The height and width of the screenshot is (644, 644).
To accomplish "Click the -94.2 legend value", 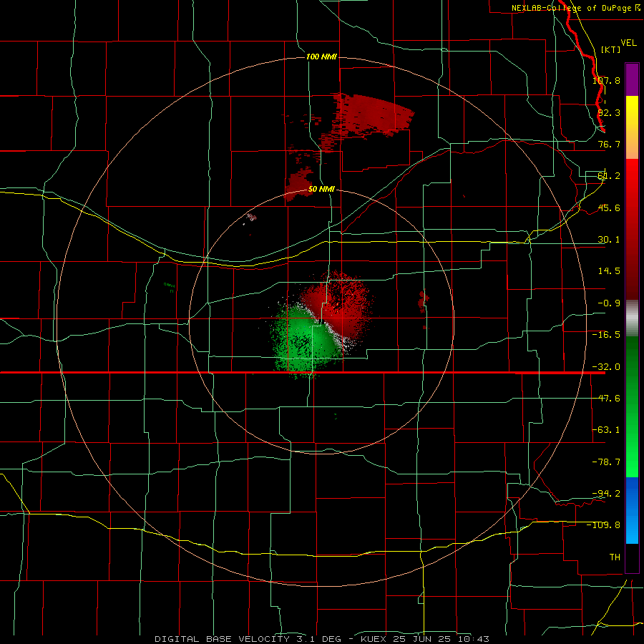I will tap(606, 493).
